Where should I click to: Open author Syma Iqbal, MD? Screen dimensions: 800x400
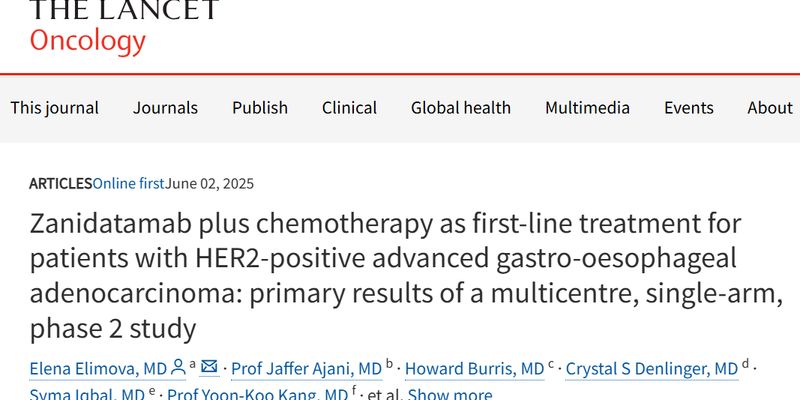(x=87, y=394)
